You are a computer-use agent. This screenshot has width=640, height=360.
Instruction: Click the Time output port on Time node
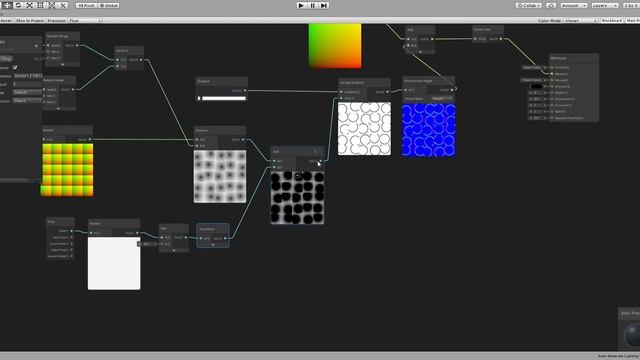pos(71,231)
